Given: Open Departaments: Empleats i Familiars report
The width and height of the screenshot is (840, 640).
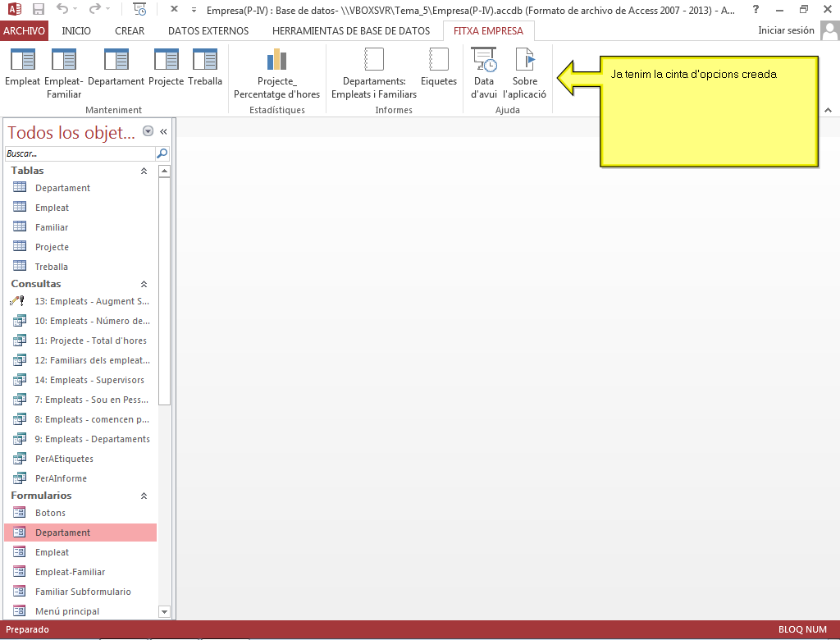Looking at the screenshot, I should (x=374, y=73).
